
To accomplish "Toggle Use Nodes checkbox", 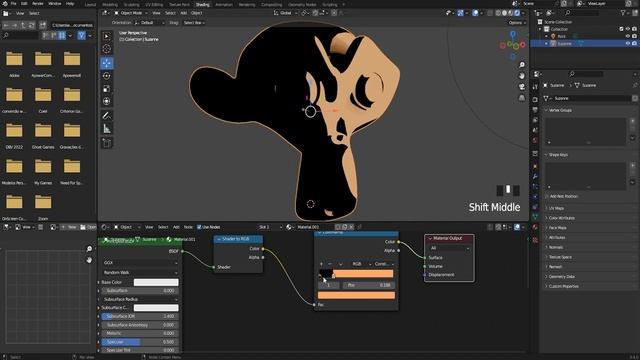I will pyautogui.click(x=199, y=227).
